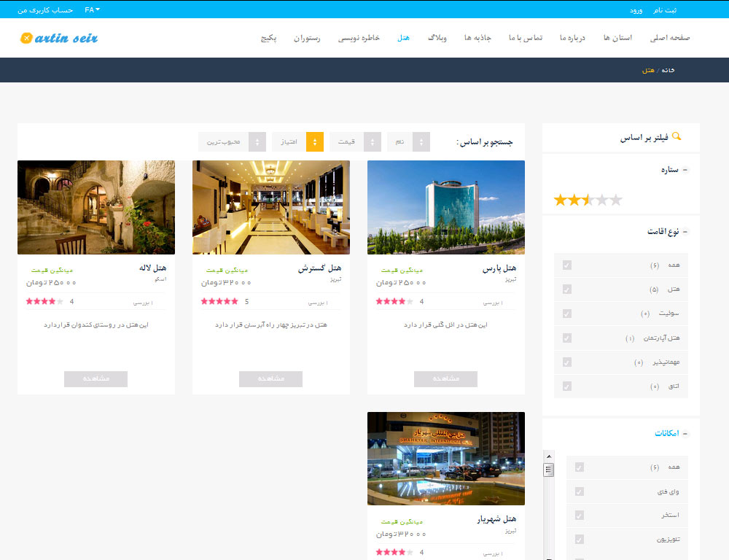Open the استان ها menu item
The height and width of the screenshot is (560, 729).
617,38
